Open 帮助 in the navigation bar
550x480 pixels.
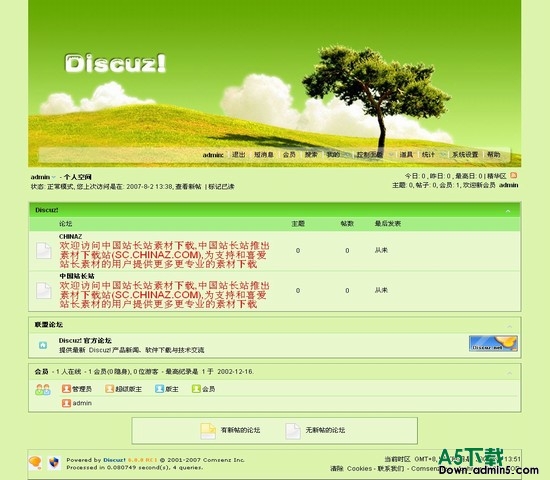(494, 154)
